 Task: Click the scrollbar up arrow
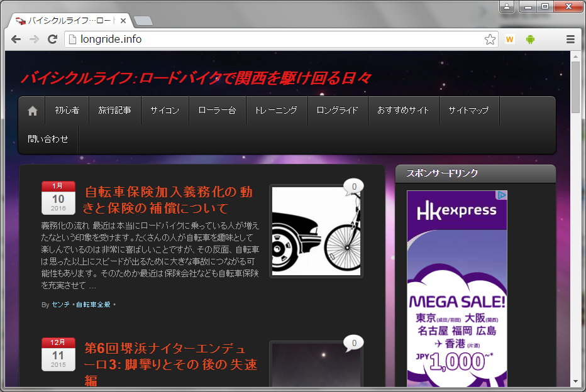click(575, 57)
